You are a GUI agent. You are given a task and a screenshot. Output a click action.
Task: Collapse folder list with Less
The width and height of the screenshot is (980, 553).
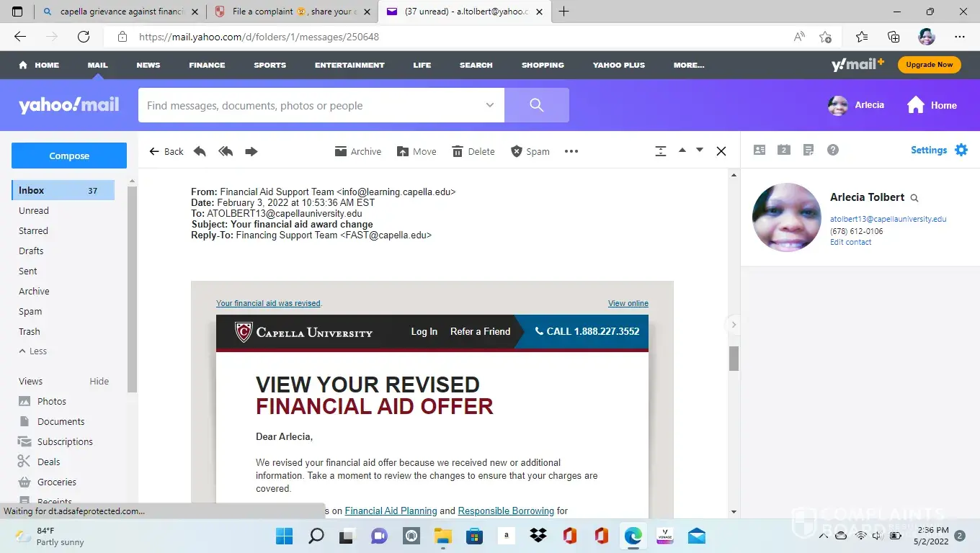coord(33,351)
